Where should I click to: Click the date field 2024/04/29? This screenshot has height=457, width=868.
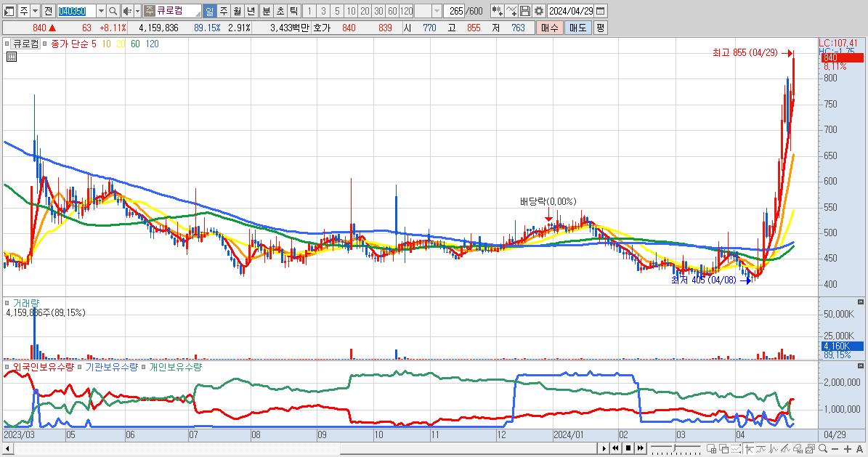click(x=571, y=11)
